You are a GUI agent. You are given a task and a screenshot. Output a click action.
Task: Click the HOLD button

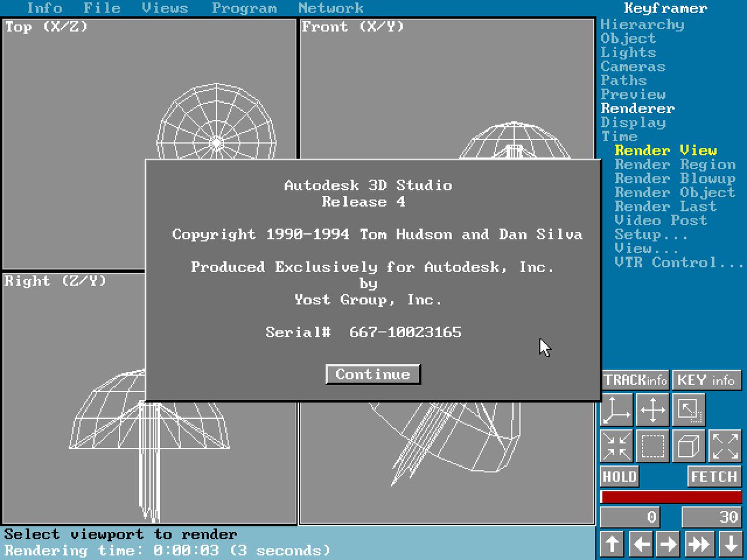click(619, 477)
